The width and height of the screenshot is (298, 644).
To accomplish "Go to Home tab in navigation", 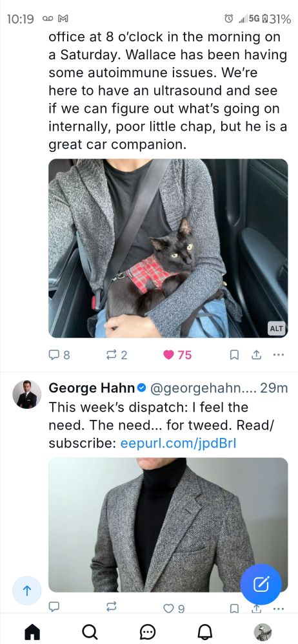I will [32, 632].
